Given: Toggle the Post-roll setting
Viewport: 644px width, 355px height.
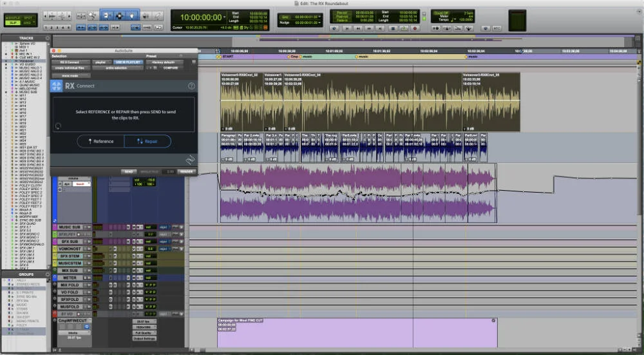Looking at the screenshot, I should (342, 17).
